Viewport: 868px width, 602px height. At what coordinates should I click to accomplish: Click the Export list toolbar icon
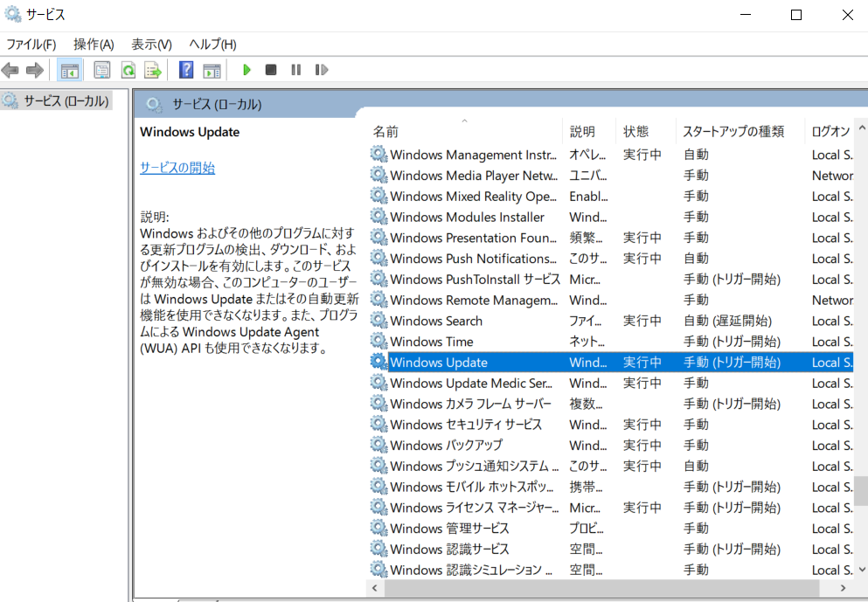153,70
